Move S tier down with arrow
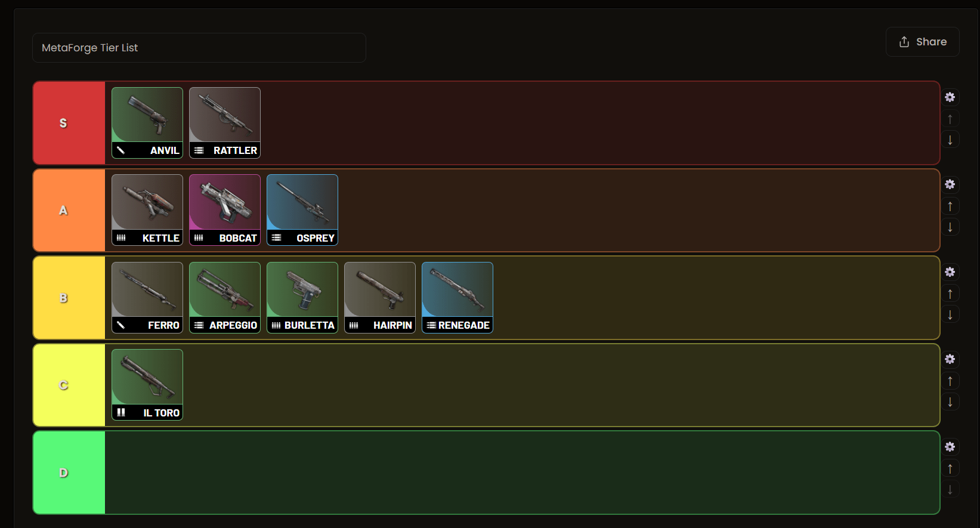The height and width of the screenshot is (528, 980). [950, 140]
